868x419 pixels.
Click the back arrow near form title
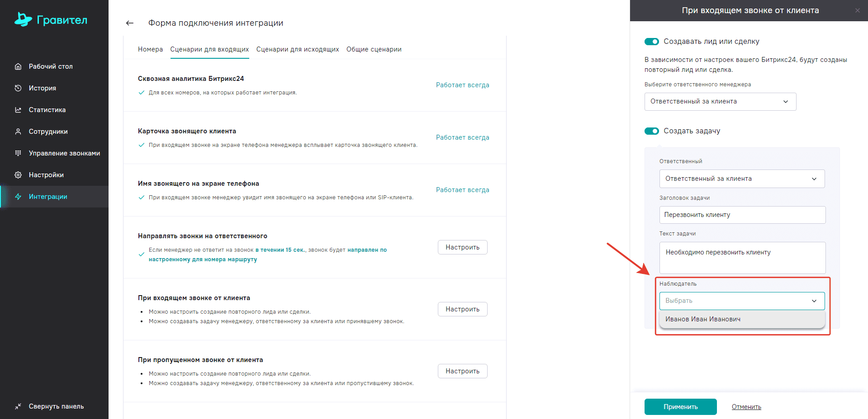click(130, 23)
